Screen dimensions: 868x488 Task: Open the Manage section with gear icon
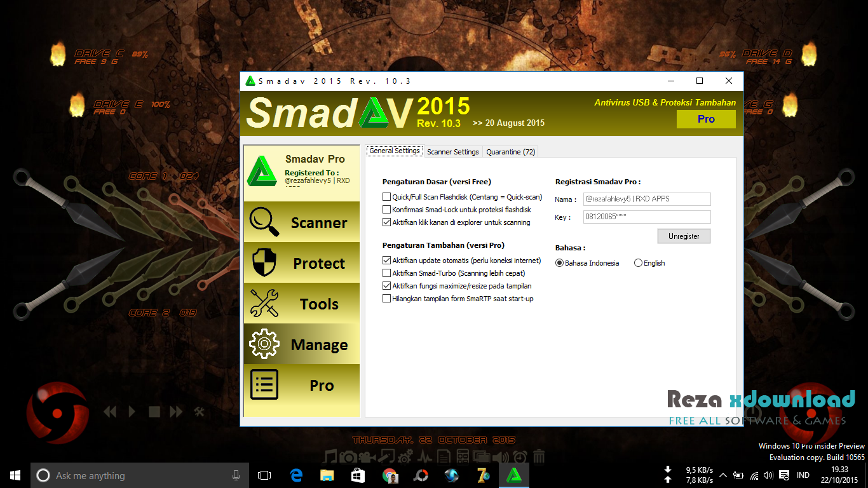(x=302, y=344)
